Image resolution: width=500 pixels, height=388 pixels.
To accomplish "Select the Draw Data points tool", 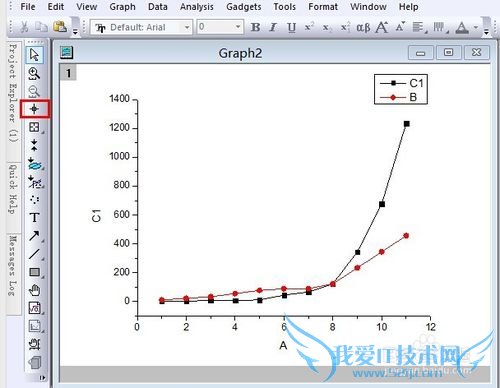I will tap(34, 200).
